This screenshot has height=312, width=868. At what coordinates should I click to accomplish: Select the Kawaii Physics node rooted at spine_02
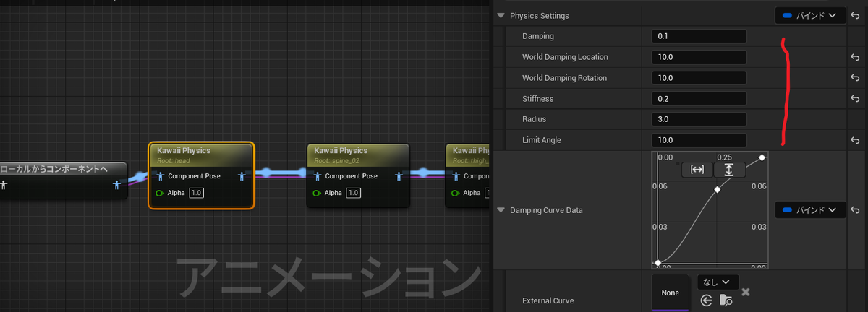tap(358, 175)
